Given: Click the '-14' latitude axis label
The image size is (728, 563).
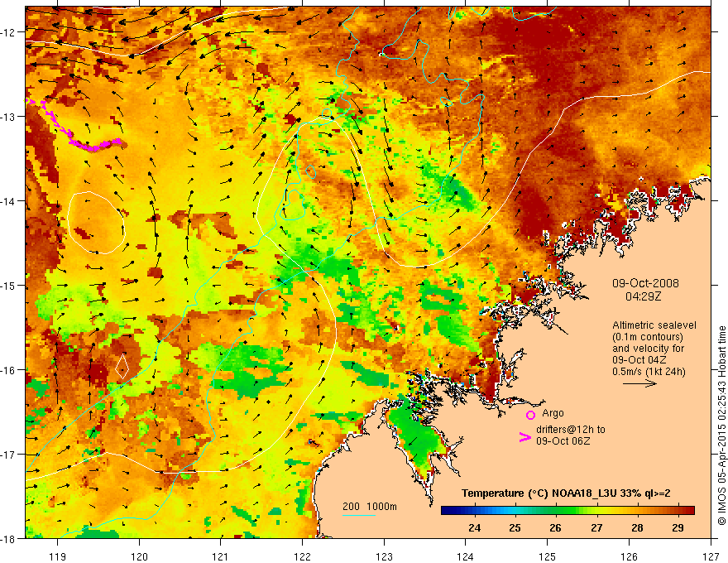Looking at the screenshot, I should [9, 201].
